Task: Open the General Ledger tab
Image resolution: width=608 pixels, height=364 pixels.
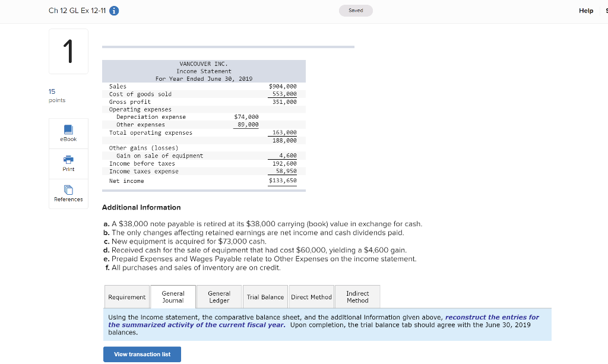Action: point(218,296)
